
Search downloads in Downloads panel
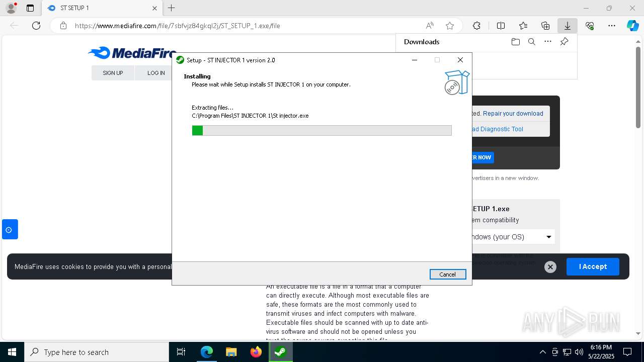coord(531,42)
